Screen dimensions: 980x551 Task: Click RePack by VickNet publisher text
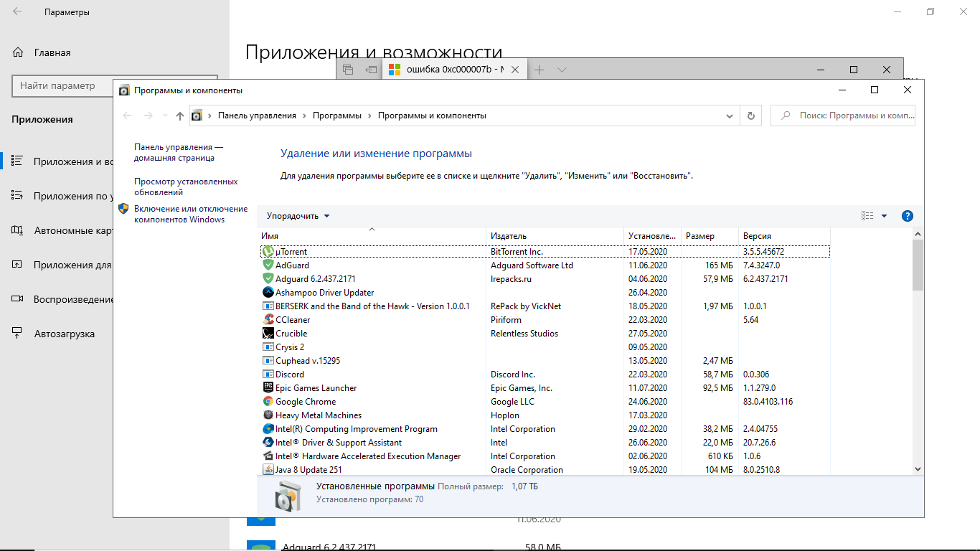pos(526,306)
